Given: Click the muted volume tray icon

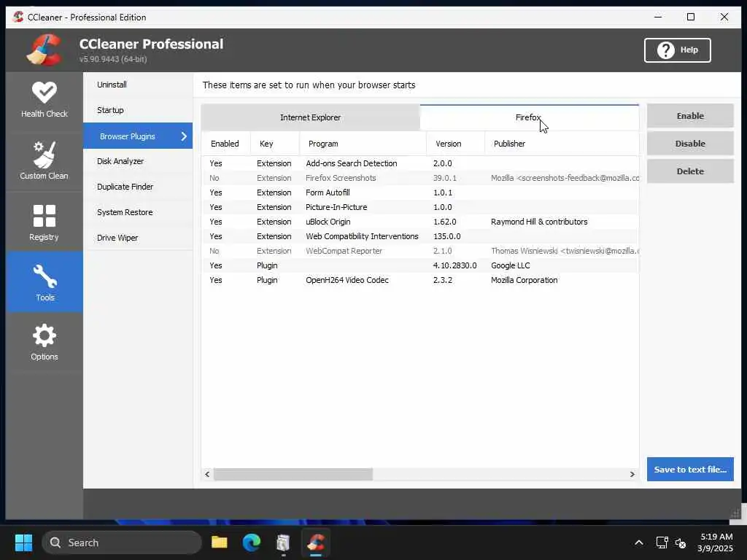Looking at the screenshot, I should pos(681,542).
